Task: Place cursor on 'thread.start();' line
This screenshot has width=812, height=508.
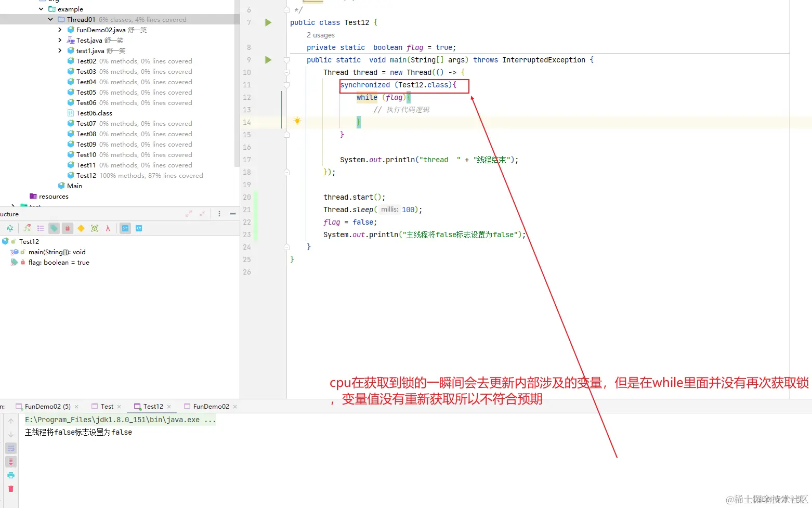Action: coord(354,197)
